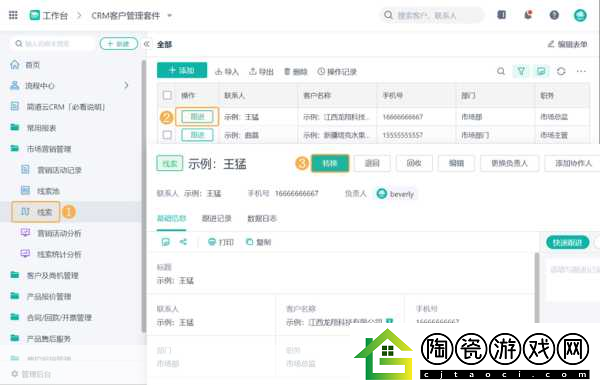Click 跟进 button for 王猛 row

pyautogui.click(x=197, y=117)
